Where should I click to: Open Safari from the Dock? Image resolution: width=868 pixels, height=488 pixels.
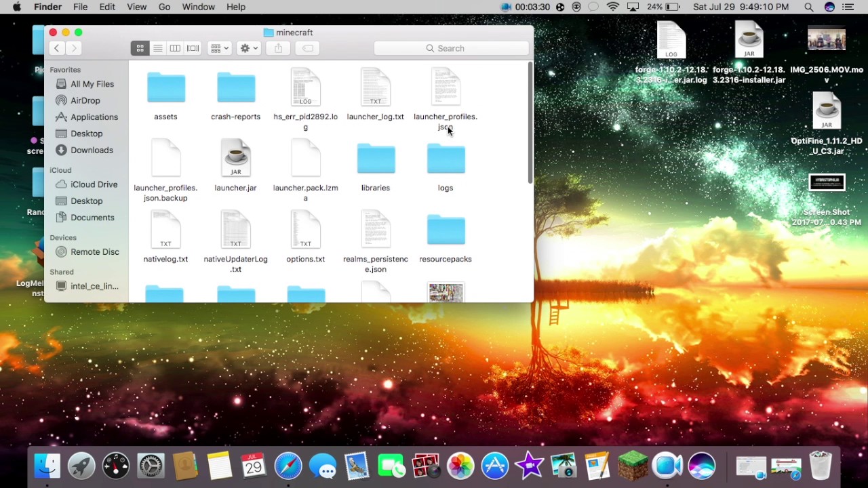tap(288, 466)
